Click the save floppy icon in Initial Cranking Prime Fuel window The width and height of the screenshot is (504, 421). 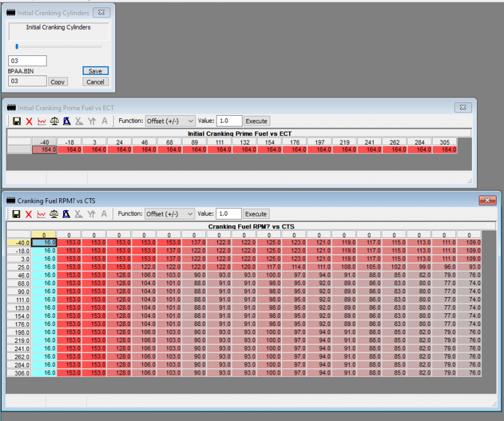(x=16, y=121)
